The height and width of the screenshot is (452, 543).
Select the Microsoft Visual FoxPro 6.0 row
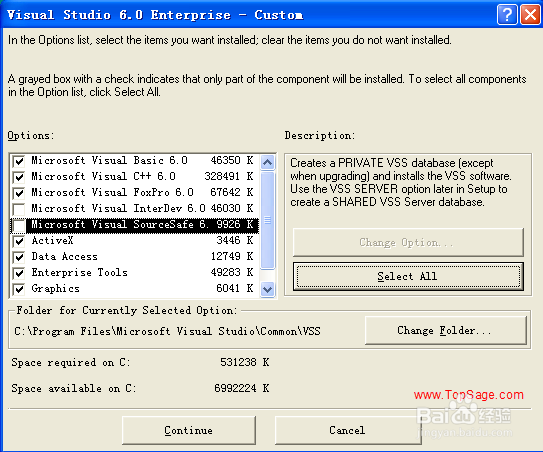[135, 193]
